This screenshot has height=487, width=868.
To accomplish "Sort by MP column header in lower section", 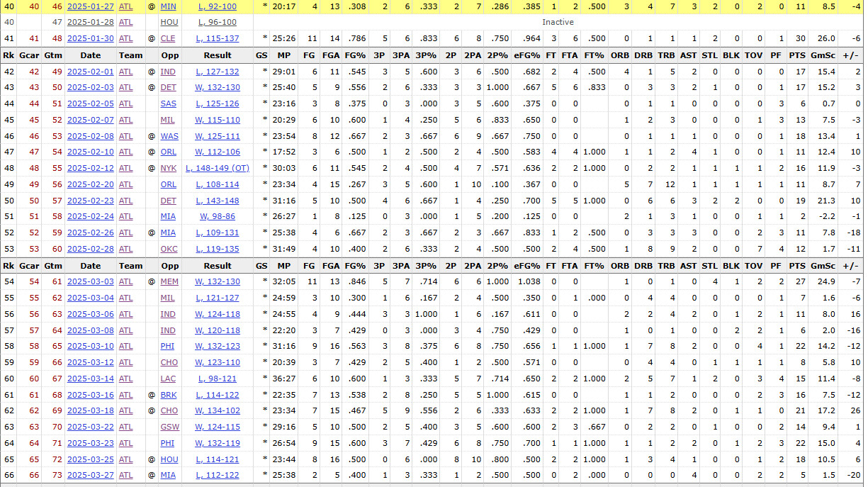I will (x=283, y=266).
